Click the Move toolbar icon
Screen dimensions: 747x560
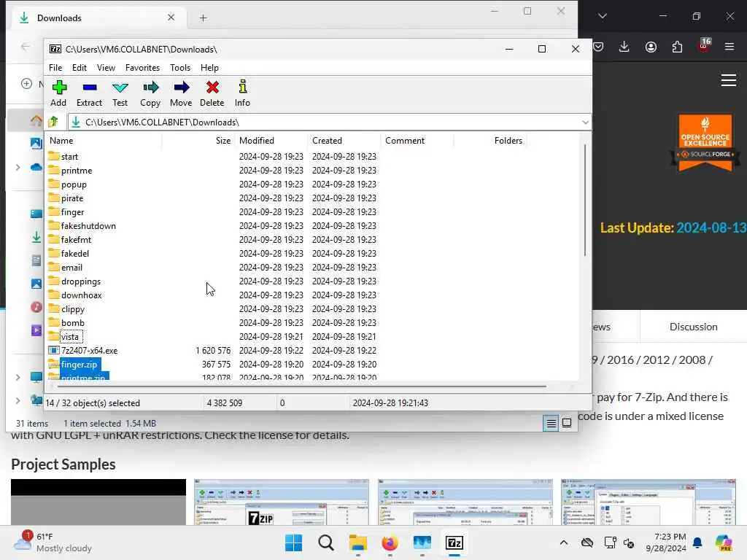coord(181,93)
